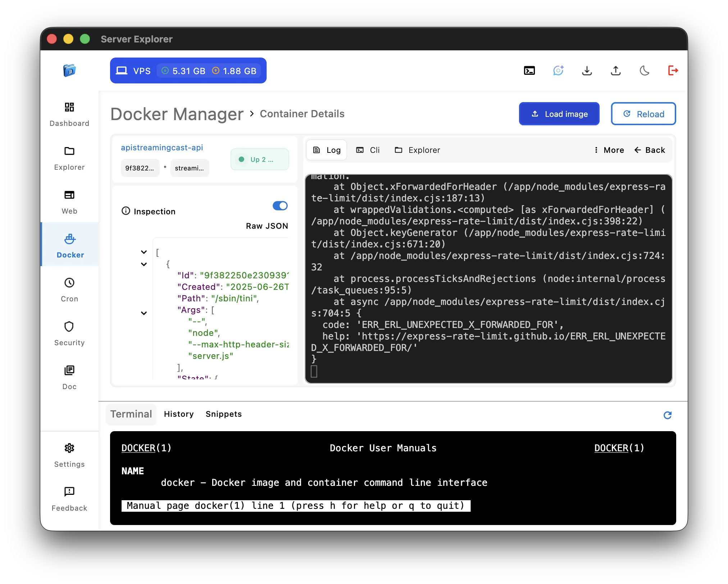
Task: Click the download icon in the top bar
Action: [x=587, y=71]
